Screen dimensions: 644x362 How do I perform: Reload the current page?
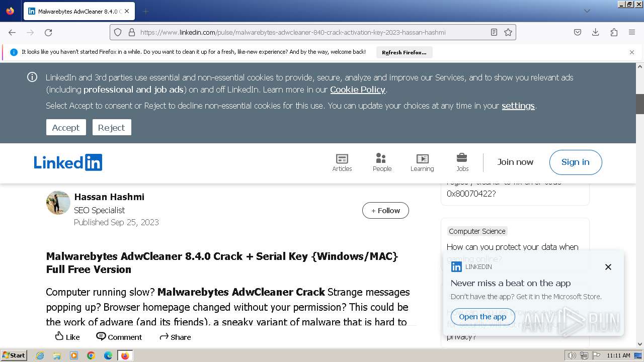click(48, 32)
